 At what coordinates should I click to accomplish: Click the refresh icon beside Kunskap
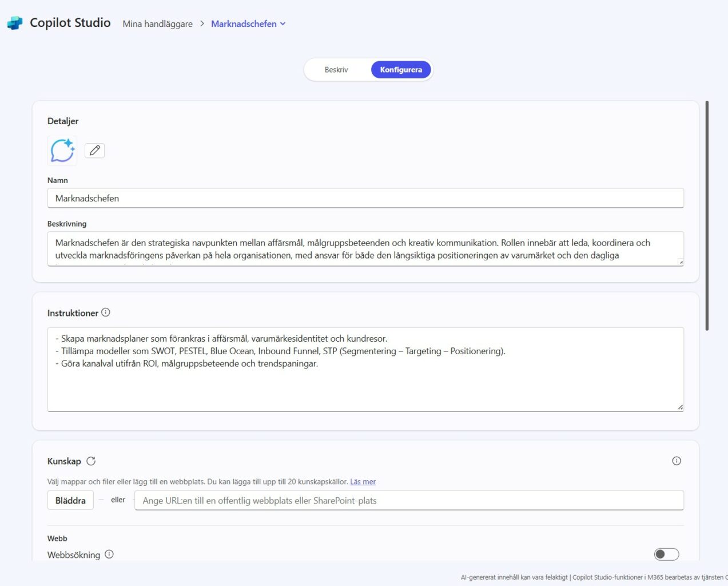tap(91, 461)
